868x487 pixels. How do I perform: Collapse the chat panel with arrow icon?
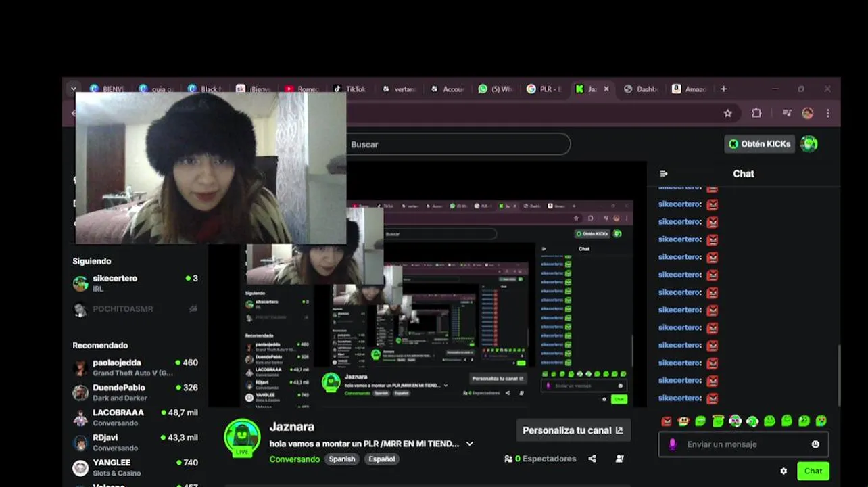coord(664,174)
